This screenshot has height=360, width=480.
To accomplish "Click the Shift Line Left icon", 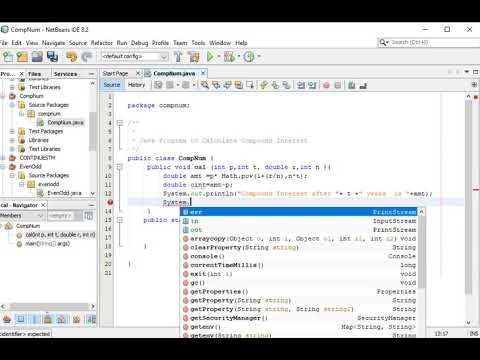I will [x=301, y=85].
